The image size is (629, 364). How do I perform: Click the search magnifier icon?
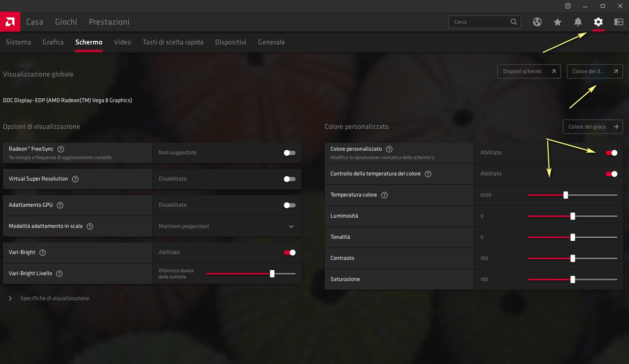point(514,22)
